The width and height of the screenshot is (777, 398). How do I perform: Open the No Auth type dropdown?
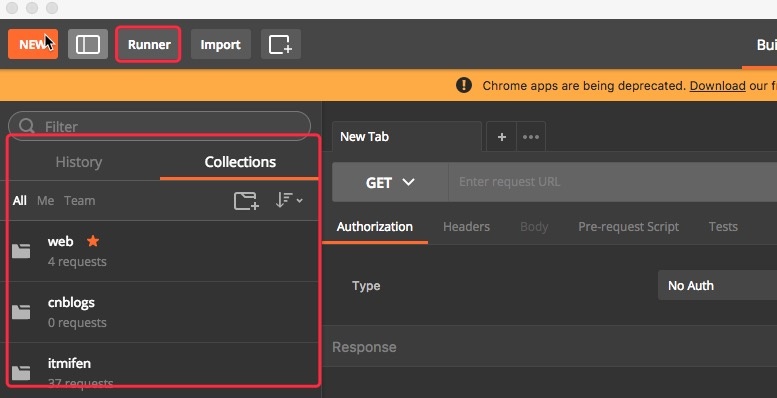[718, 285]
